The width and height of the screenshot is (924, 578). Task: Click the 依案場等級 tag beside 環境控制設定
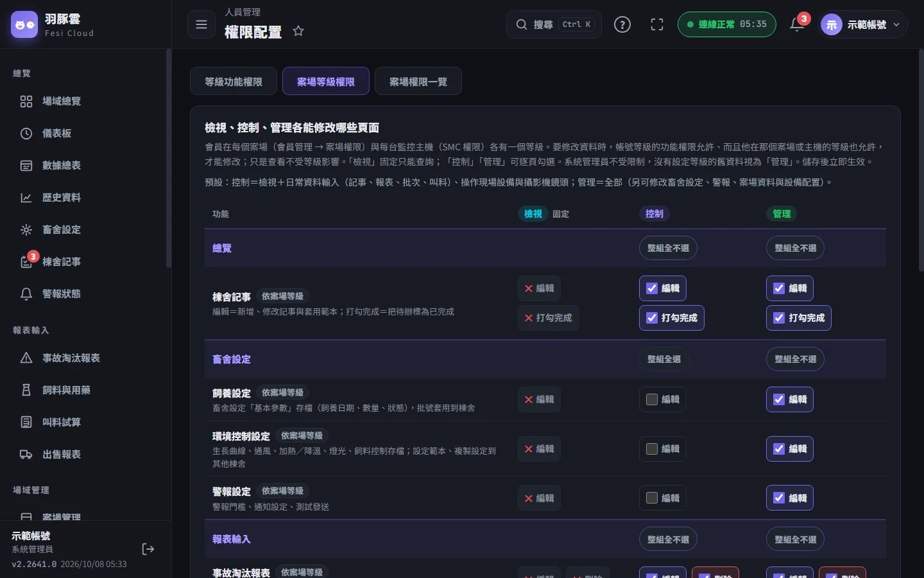[x=302, y=435]
